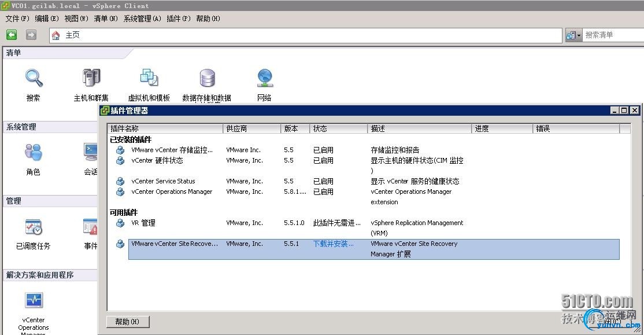644x335 pixels.
Task: Sort by 状态 column header
Action: click(338, 128)
